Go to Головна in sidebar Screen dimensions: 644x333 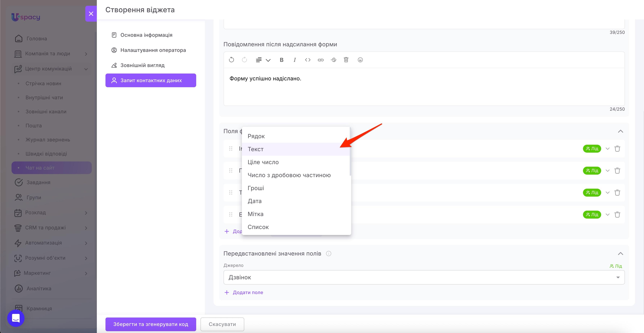coord(51,39)
